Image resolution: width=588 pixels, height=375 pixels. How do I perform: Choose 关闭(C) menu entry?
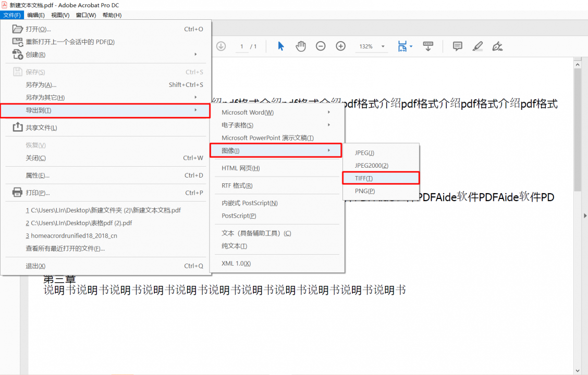(106, 158)
